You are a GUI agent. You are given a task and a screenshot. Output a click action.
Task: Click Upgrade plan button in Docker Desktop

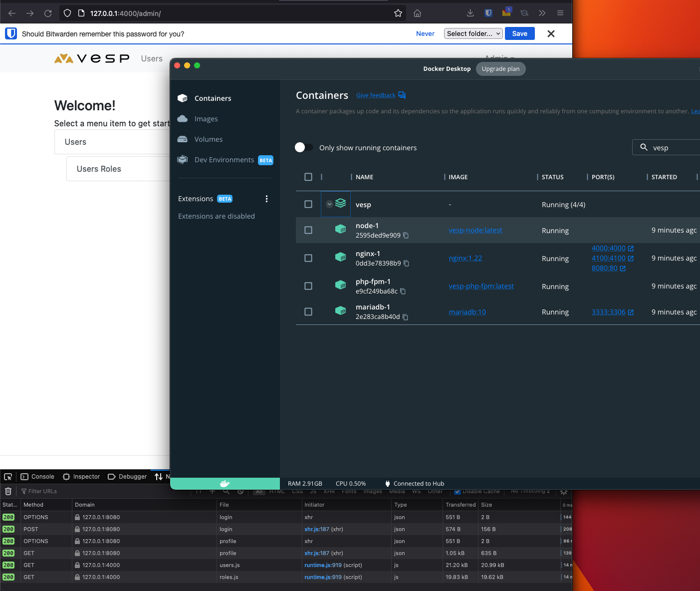(500, 69)
